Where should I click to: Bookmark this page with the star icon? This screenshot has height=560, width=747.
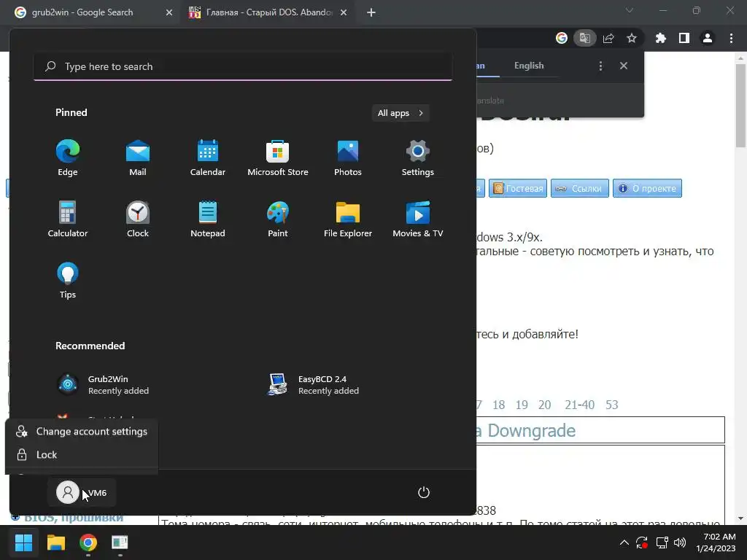632,38
